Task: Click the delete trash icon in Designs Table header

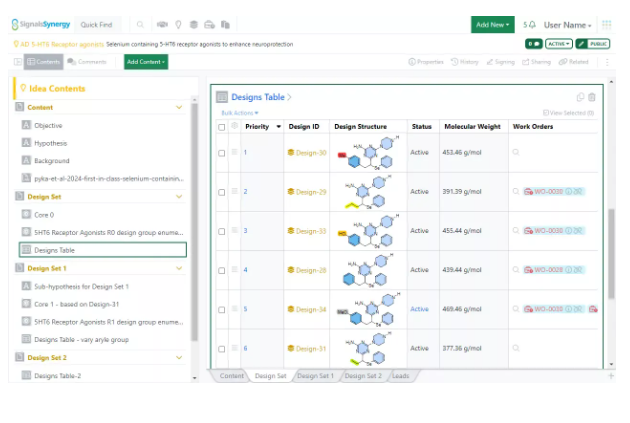Action: [592, 97]
